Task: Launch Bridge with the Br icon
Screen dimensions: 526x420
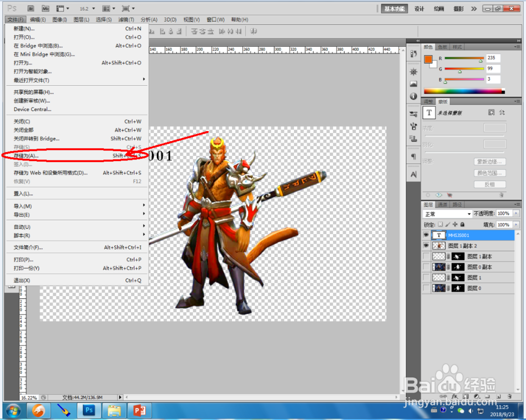Action: 31,8
